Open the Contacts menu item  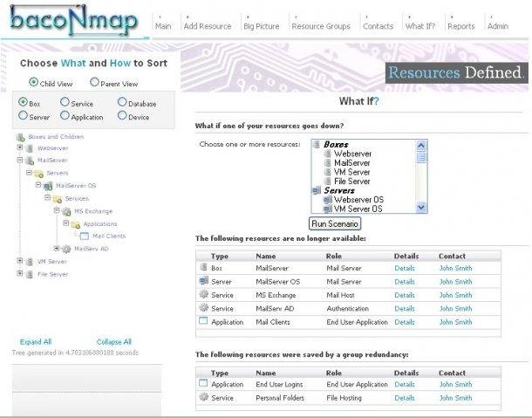378,26
